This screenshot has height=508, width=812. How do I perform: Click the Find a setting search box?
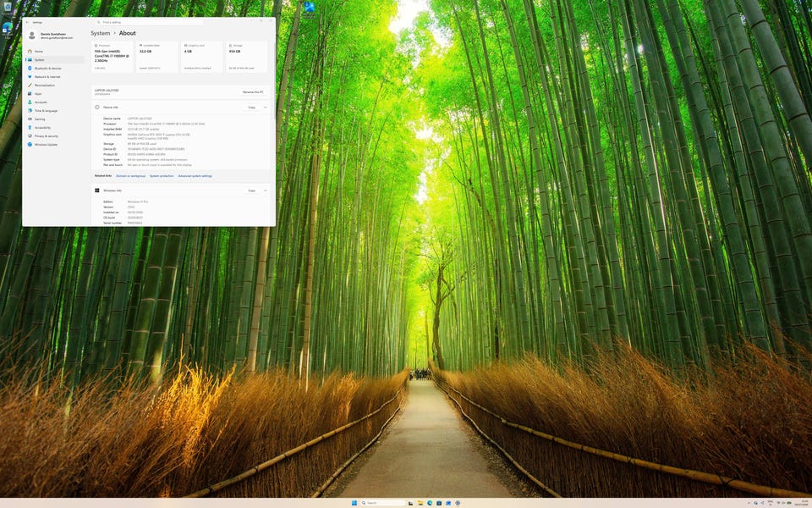[149, 22]
